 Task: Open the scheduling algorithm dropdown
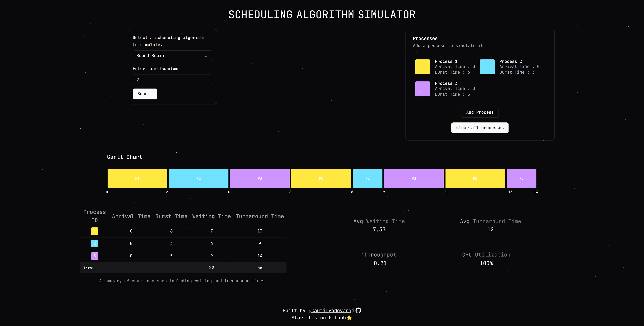tap(172, 56)
